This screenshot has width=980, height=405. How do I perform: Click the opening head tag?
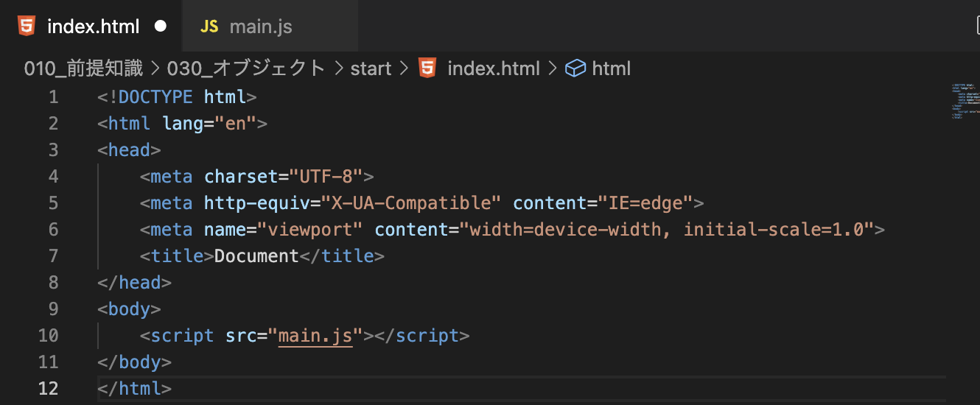coord(129,150)
